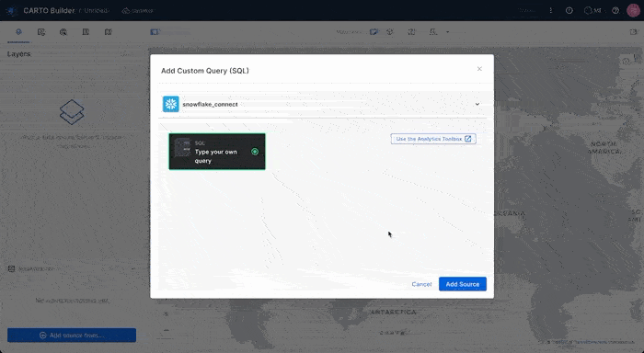Click the CARTO Builder title text

click(49, 11)
